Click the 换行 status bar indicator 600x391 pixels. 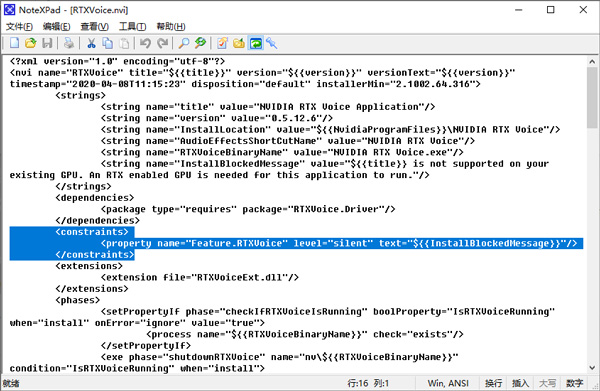[x=493, y=383]
